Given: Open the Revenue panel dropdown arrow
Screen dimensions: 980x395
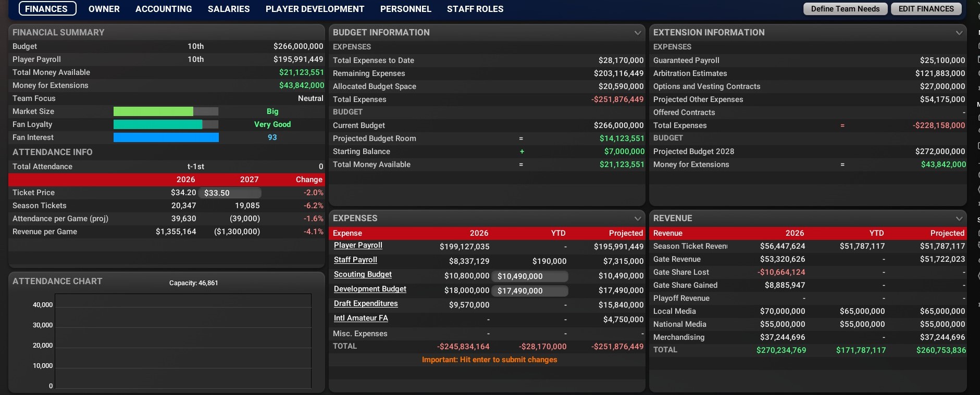Looking at the screenshot, I should 959,219.
